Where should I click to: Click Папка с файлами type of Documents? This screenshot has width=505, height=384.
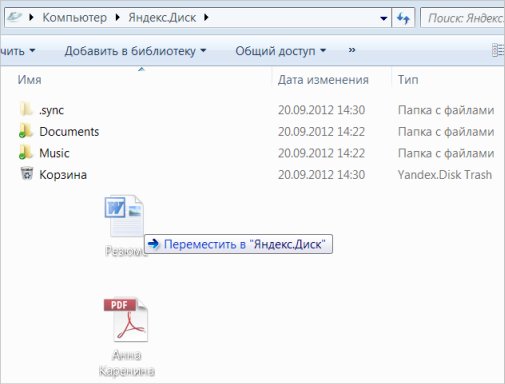[x=446, y=132]
